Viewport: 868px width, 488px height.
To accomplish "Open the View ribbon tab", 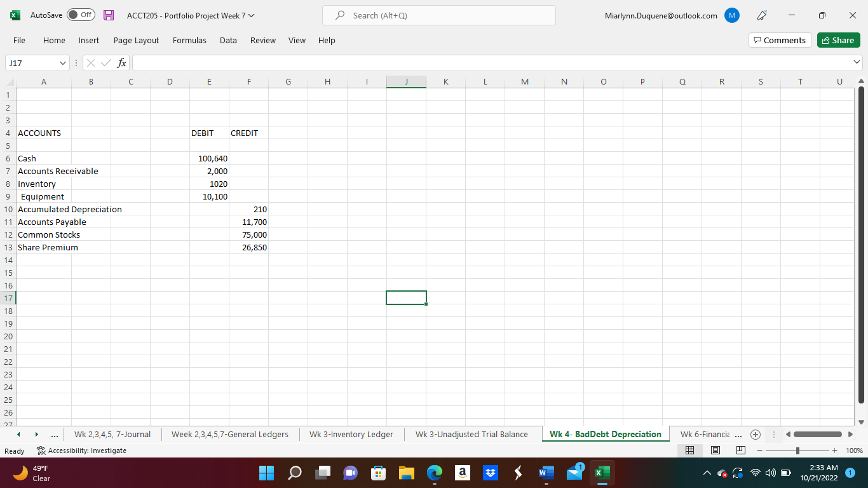I will coord(297,40).
